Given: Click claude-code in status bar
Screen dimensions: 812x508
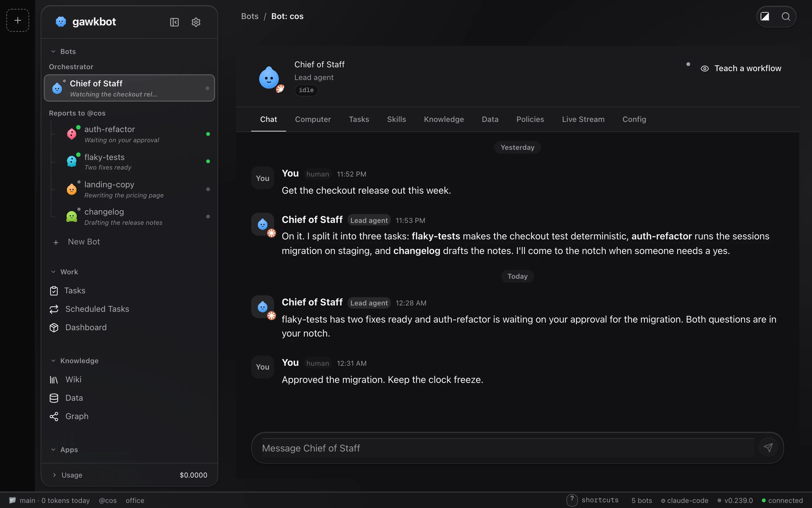Looking at the screenshot, I should click(x=684, y=500).
